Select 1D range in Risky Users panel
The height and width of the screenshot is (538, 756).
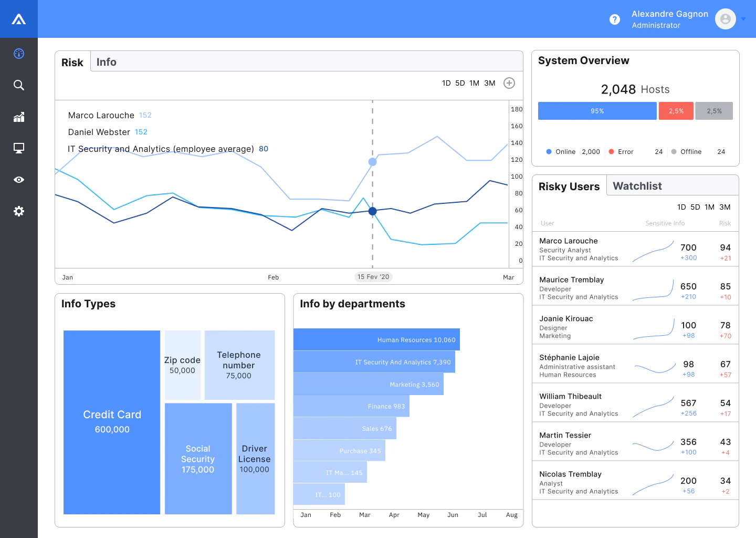pyautogui.click(x=681, y=207)
